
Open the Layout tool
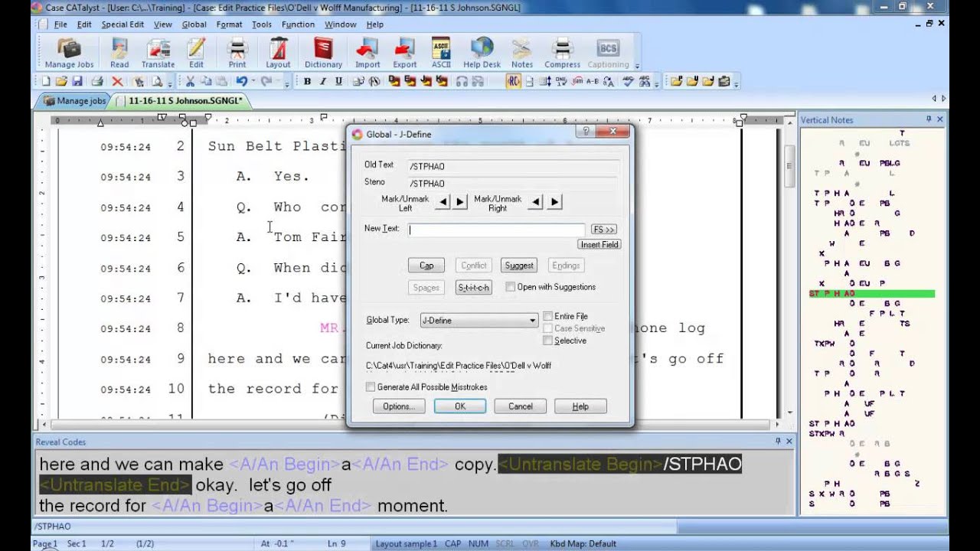tap(278, 53)
